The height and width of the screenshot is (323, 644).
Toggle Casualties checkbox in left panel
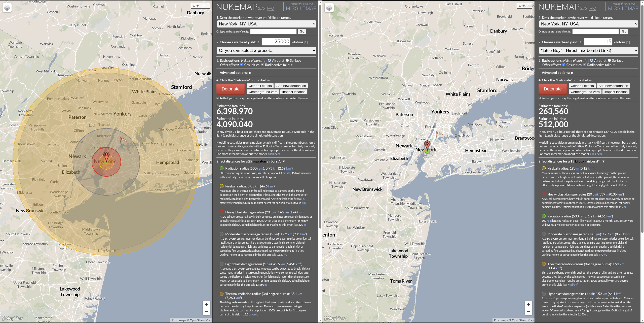pos(242,65)
